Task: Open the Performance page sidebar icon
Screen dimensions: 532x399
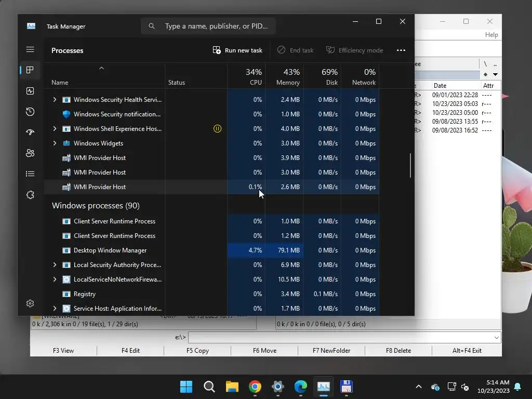Action: coord(30,91)
